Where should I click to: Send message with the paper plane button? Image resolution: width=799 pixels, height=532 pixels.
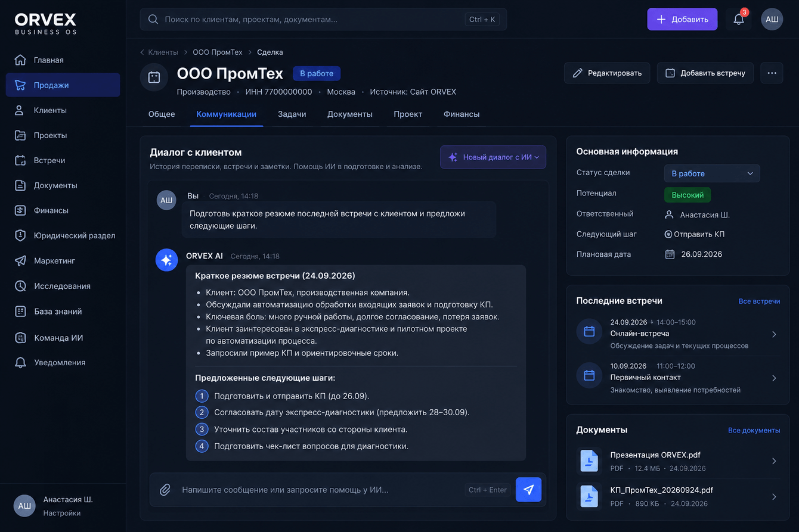point(528,490)
